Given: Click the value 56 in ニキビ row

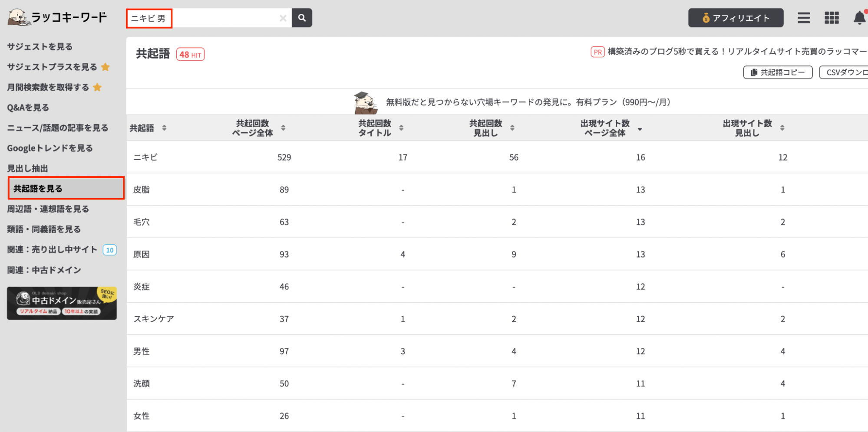Looking at the screenshot, I should [x=514, y=157].
